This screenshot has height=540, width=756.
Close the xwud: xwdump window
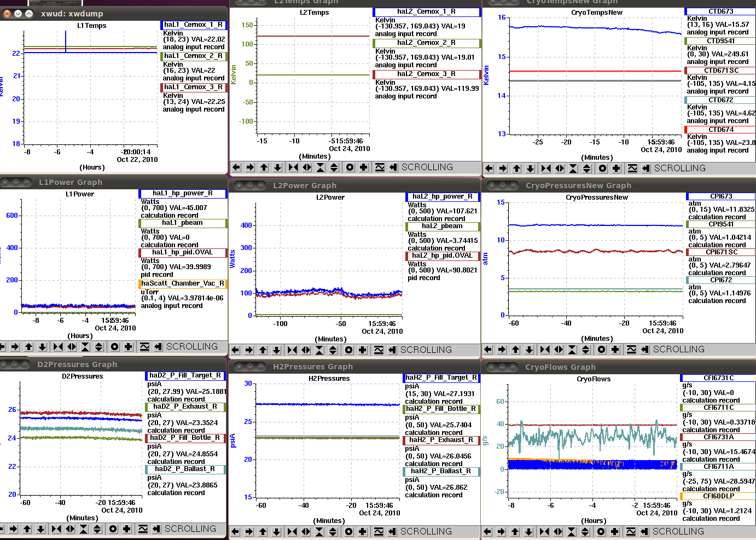coord(7,13)
